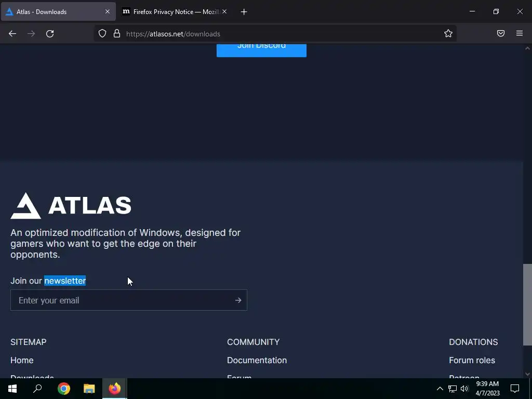Open the Windows Start menu

tap(12, 389)
